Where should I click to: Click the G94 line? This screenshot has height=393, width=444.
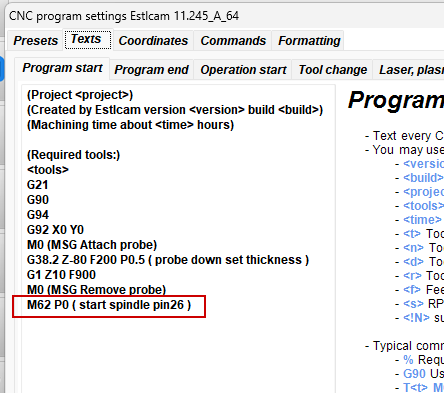click(38, 215)
